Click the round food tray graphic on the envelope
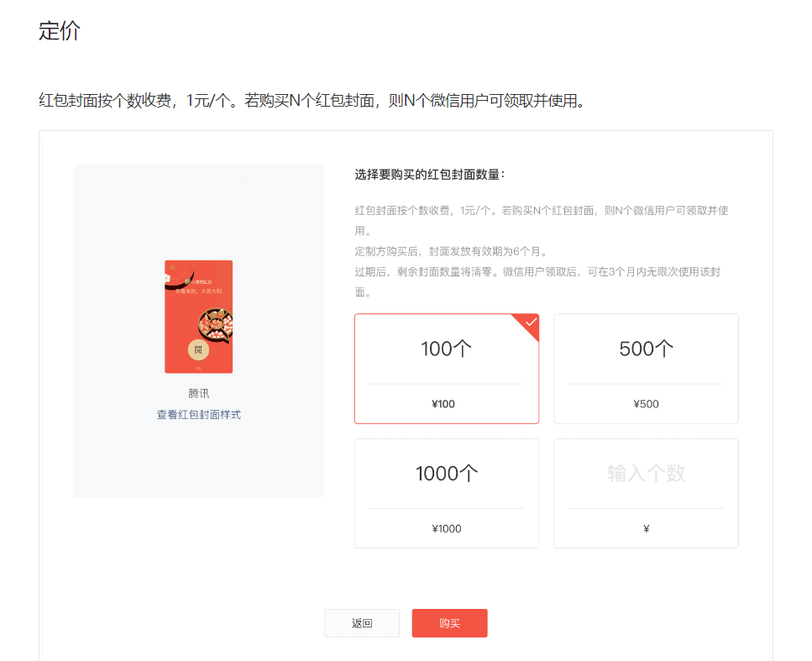Image resolution: width=812 pixels, height=661 pixels. pyautogui.click(x=216, y=325)
